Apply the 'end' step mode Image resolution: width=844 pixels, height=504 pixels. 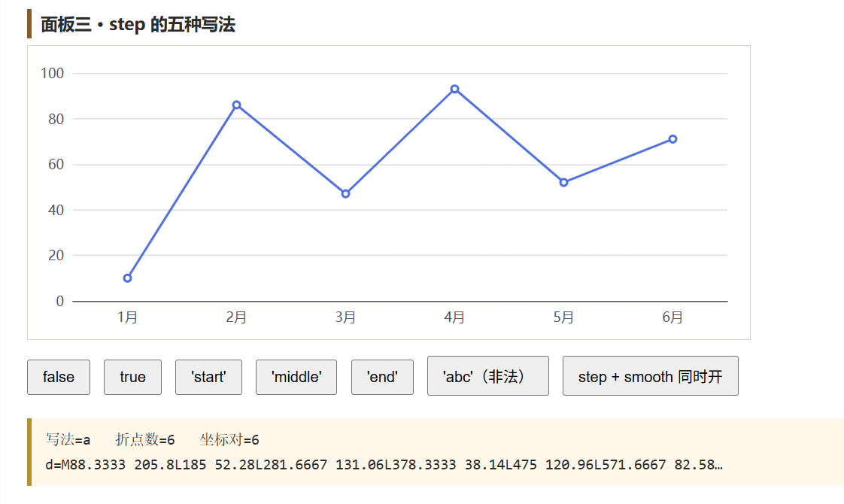(x=382, y=377)
